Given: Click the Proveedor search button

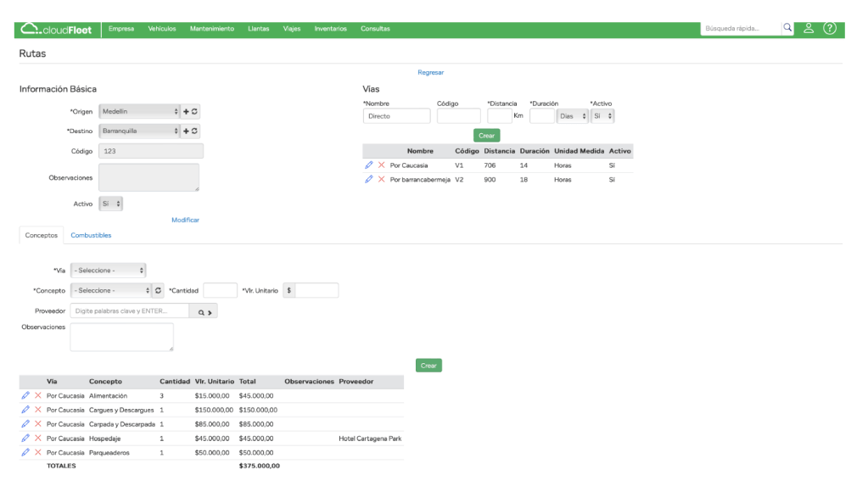Looking at the screenshot, I should 203,312.
